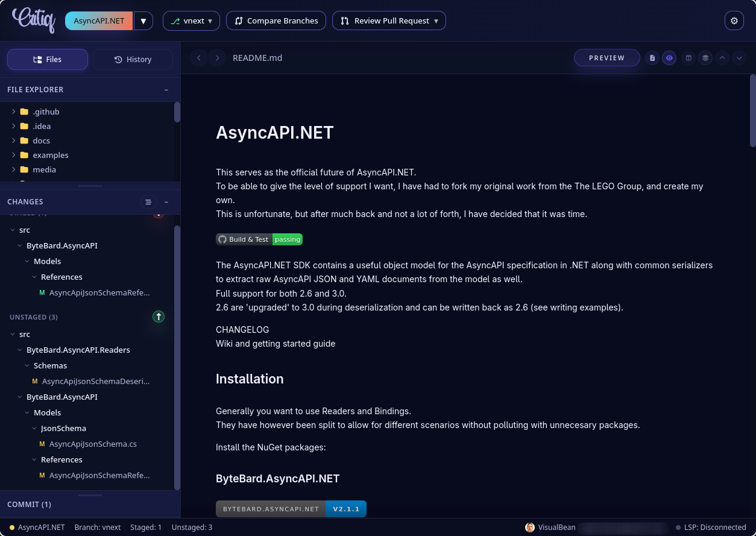This screenshot has height=536, width=756.
Task: Collapse the Changes panel with minus control
Action: tap(166, 202)
